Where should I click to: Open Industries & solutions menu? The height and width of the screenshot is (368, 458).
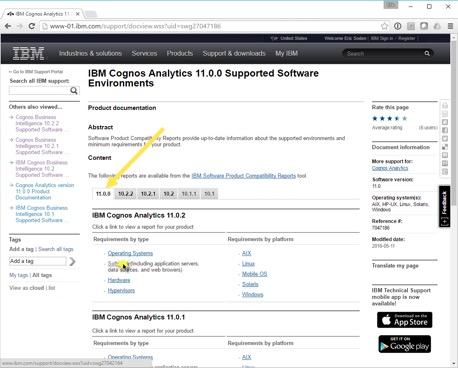(90, 53)
